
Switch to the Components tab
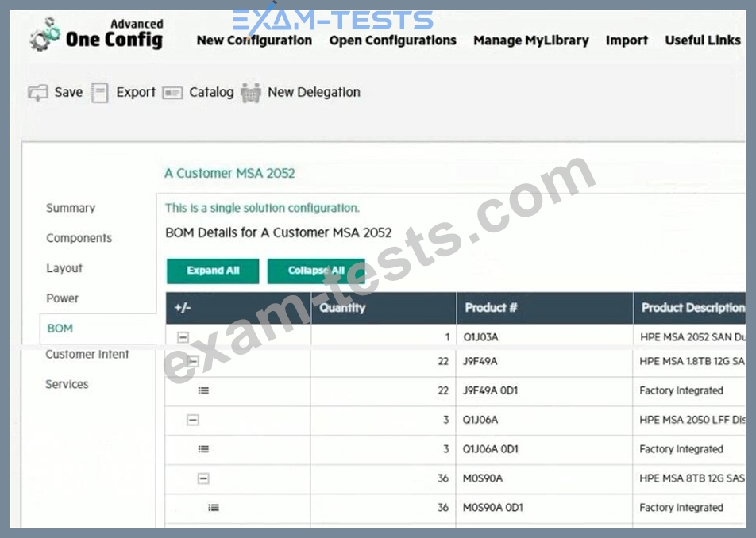(79, 238)
